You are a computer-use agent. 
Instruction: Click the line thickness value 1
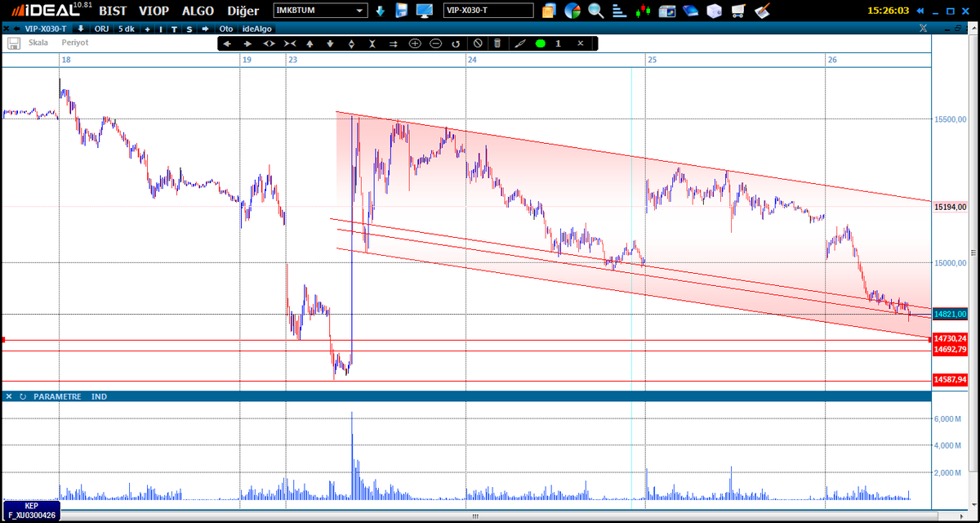point(559,43)
